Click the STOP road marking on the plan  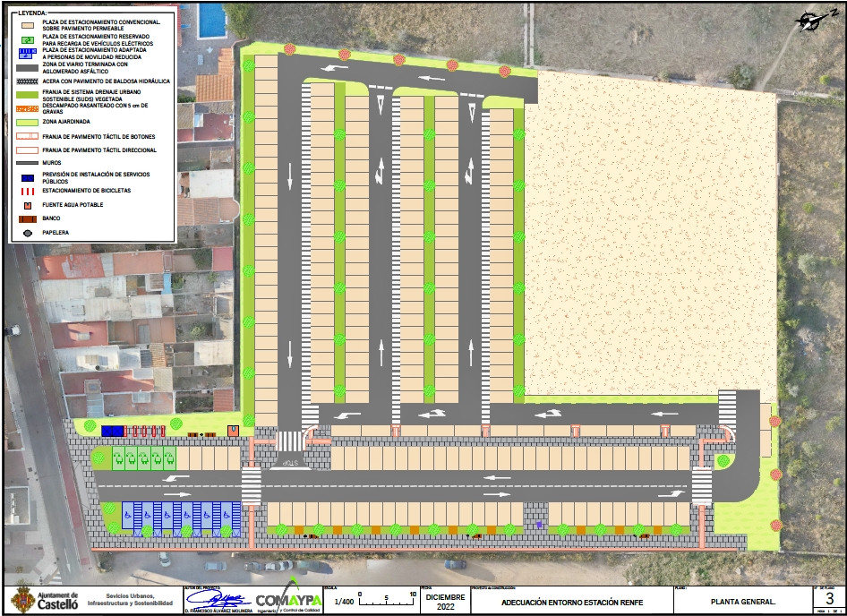291,463
